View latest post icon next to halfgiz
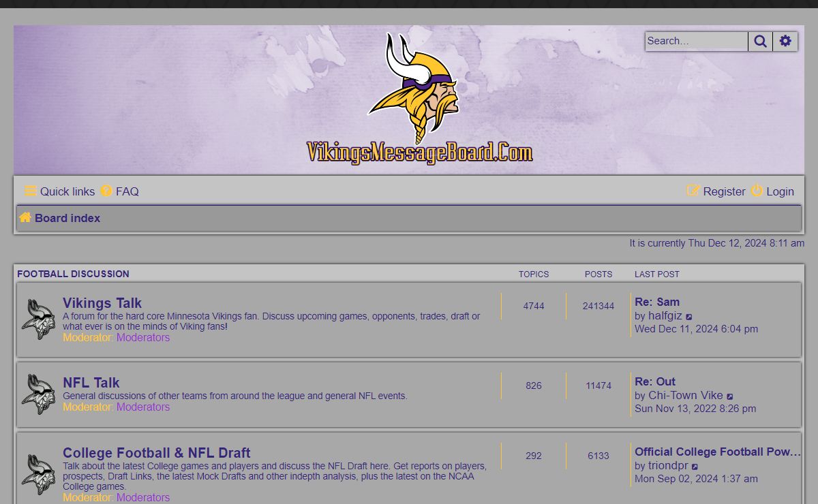The width and height of the screenshot is (818, 504). pyautogui.click(x=689, y=317)
